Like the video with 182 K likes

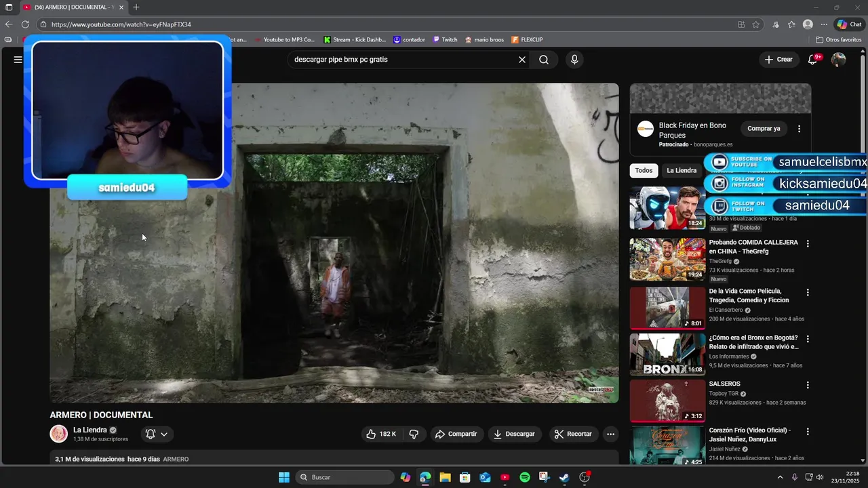(x=381, y=434)
